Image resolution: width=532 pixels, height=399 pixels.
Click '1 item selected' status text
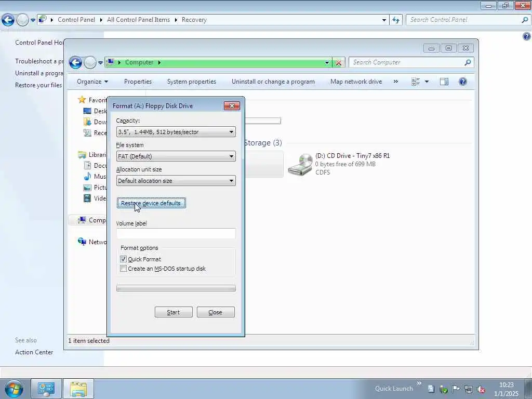pos(89,341)
